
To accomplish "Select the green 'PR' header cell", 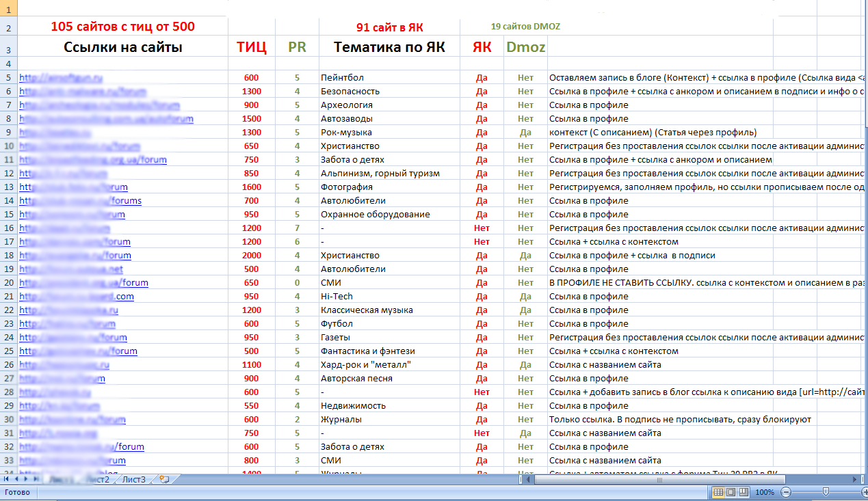I will coord(297,46).
